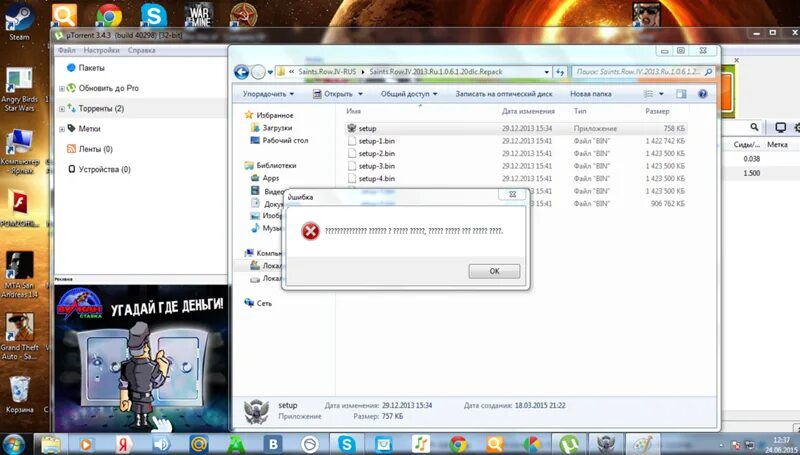Open the This War of Mine shortcut

(x=198, y=15)
